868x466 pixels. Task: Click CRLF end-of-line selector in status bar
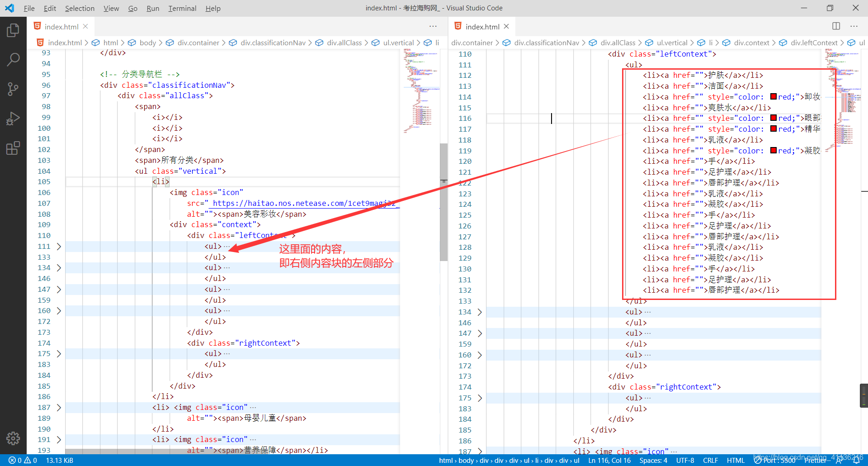click(x=710, y=460)
